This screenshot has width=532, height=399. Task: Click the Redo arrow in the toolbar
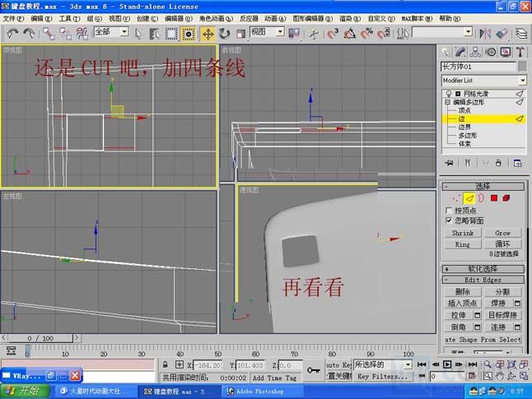pos(29,33)
